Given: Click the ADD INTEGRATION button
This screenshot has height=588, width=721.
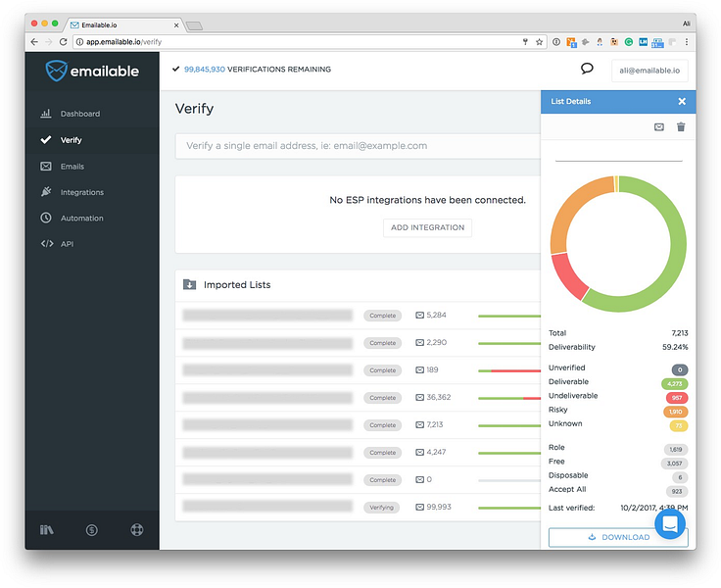Looking at the screenshot, I should tap(427, 227).
